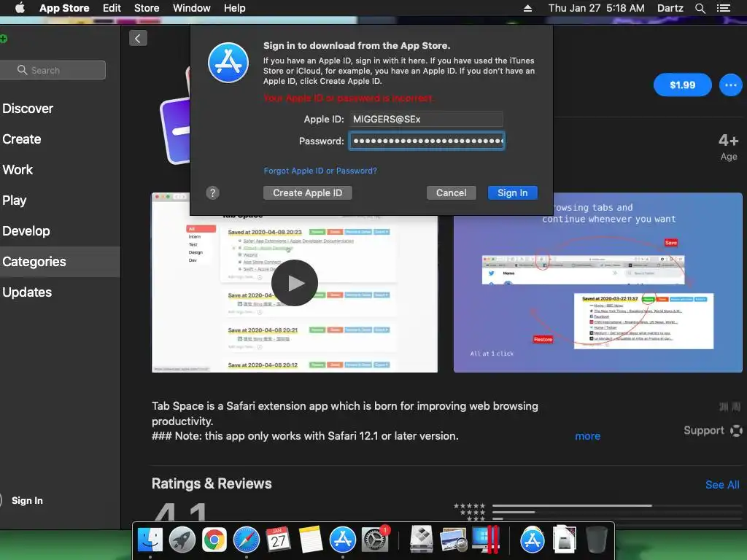747x560 pixels.
Task: Open the documents stack in Dock
Action: tap(564, 540)
